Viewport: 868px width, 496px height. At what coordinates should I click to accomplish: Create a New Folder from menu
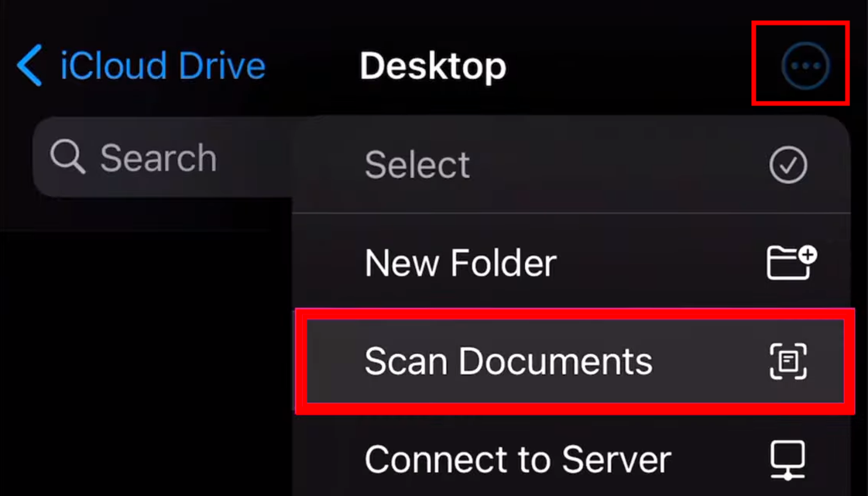tap(571, 262)
